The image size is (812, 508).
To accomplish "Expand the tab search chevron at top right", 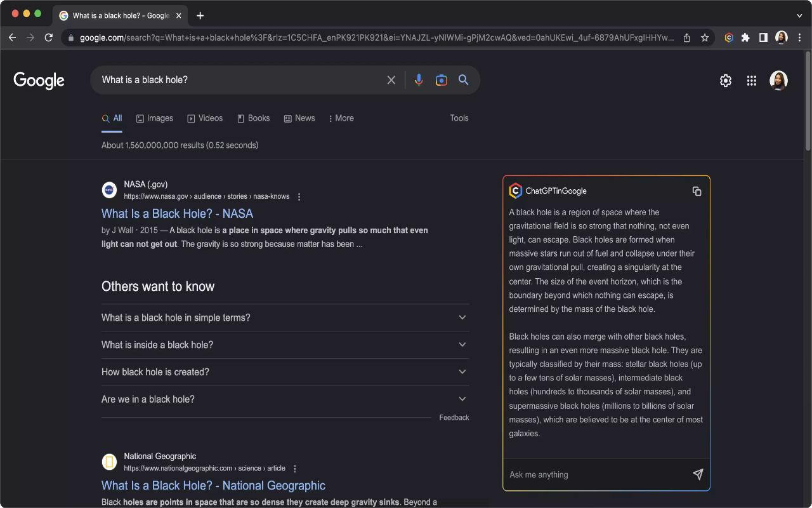I will [799, 16].
